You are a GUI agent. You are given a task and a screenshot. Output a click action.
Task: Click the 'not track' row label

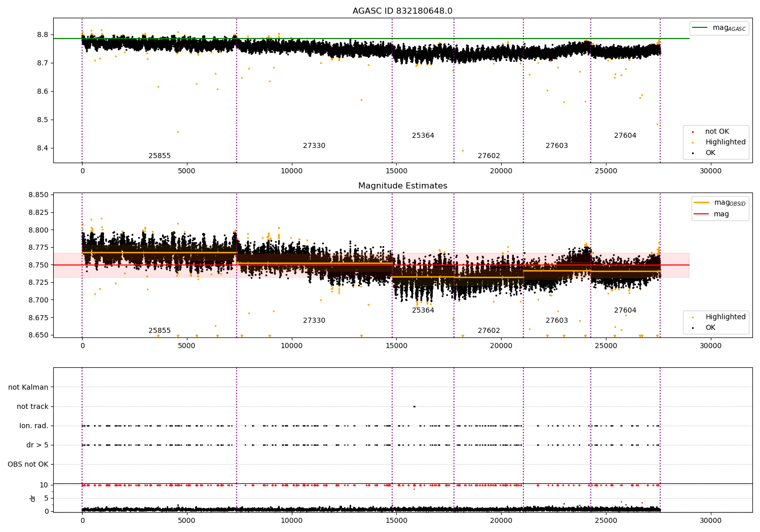pyautogui.click(x=32, y=407)
